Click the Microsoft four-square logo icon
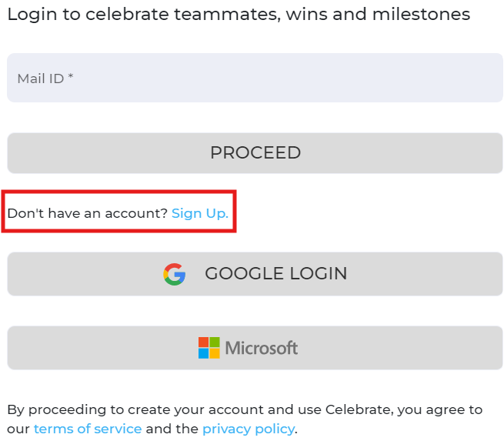504x441 pixels. click(x=209, y=348)
